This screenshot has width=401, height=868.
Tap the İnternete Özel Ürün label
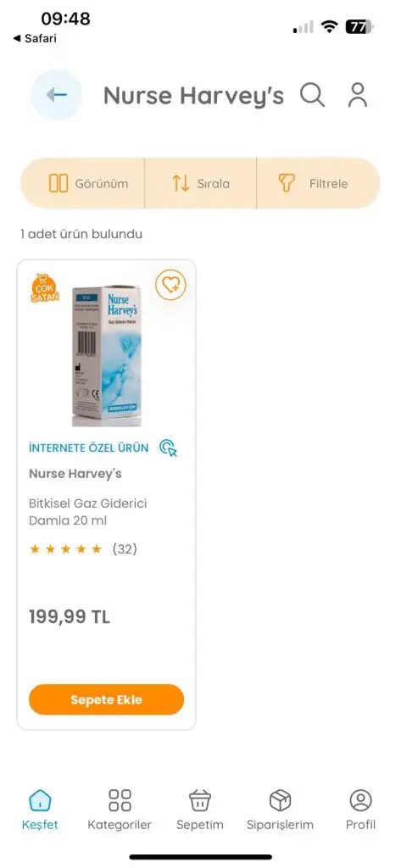click(89, 448)
